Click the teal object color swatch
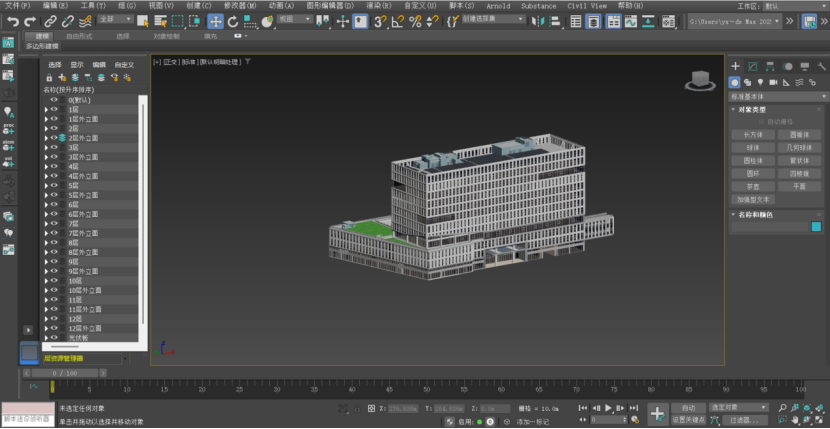830x429 pixels. click(x=815, y=227)
